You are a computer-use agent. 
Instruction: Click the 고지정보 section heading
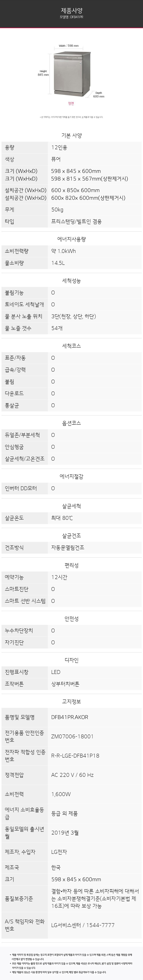click(71, 701)
